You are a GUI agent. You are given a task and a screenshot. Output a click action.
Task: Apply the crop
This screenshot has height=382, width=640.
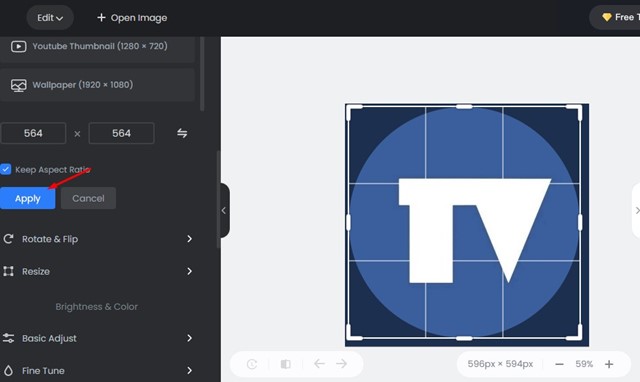pos(27,198)
